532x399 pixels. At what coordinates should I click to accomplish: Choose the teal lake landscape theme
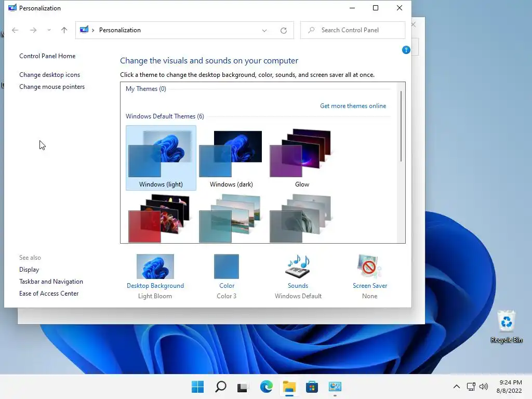(229, 219)
